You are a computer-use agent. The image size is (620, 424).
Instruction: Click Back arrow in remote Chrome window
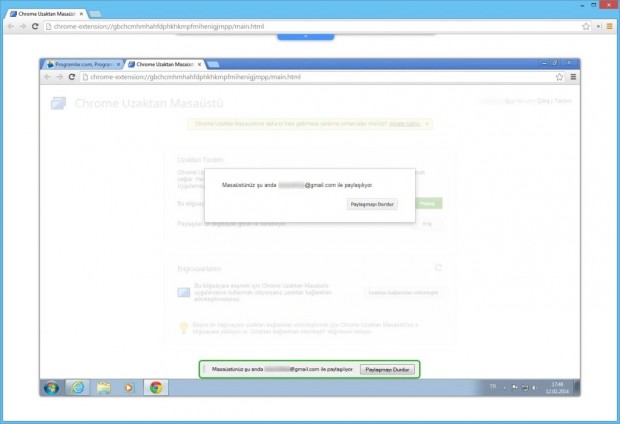[47, 77]
